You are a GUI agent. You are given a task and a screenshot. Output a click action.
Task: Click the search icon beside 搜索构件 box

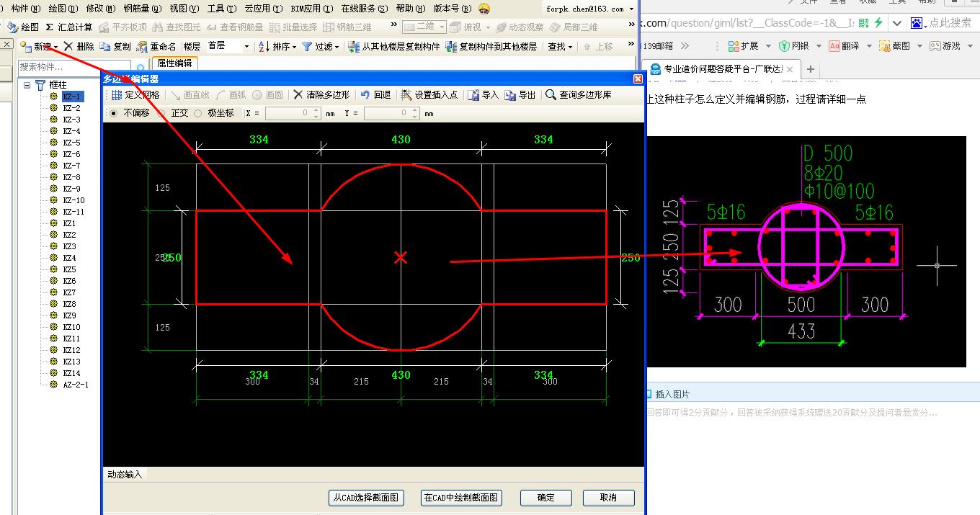coord(141,67)
